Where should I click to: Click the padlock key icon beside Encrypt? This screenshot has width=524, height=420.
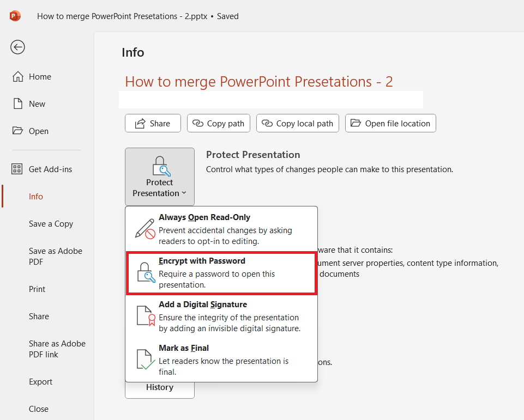pyautogui.click(x=146, y=272)
